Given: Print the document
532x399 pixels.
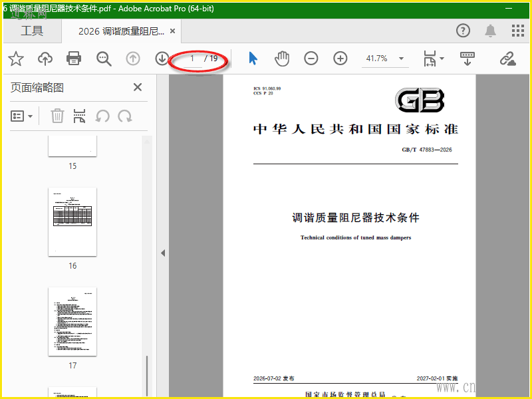Looking at the screenshot, I should pyautogui.click(x=74, y=59).
